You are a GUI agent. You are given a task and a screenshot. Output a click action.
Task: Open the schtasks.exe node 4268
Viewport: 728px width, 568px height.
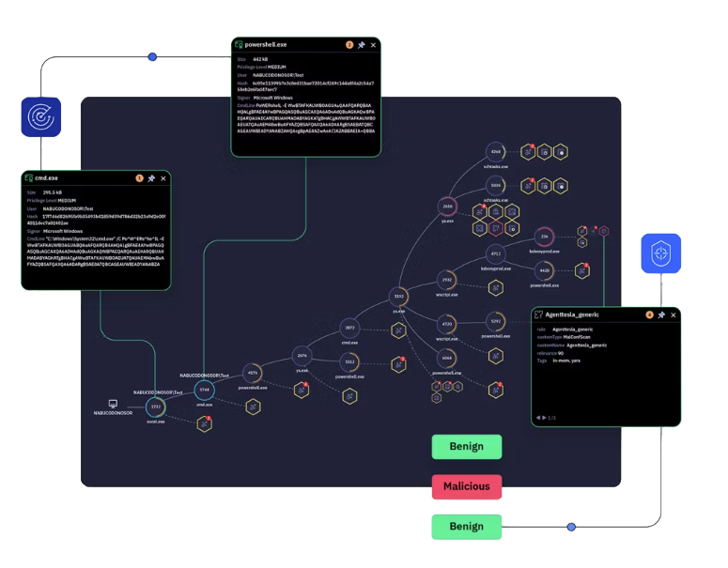[495, 152]
